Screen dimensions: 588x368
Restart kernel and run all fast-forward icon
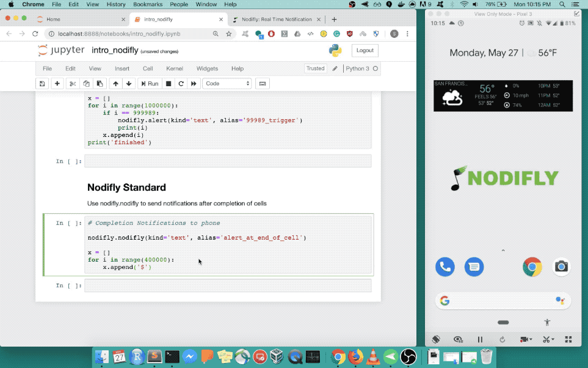click(x=194, y=83)
